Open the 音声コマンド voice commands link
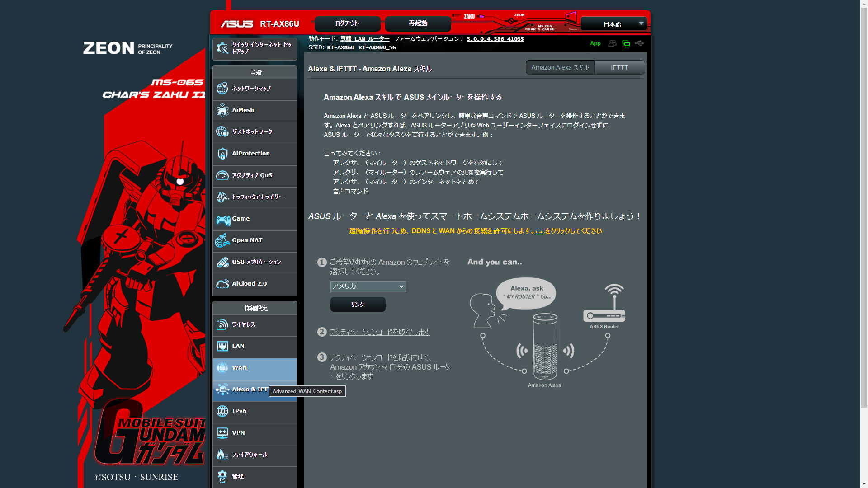The width and height of the screenshot is (868, 488). (350, 191)
